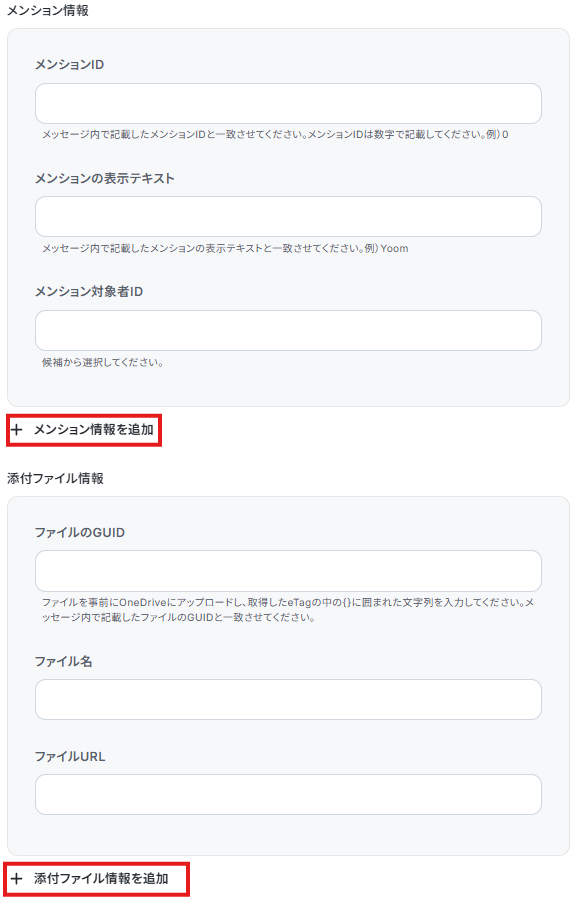
Task: Open the メンション対象者ID candidate field
Action: [x=288, y=331]
